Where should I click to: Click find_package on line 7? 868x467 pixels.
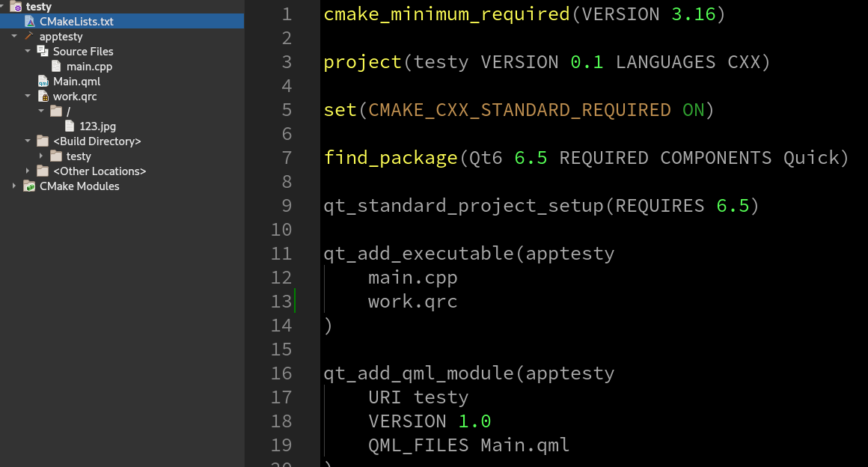390,158
